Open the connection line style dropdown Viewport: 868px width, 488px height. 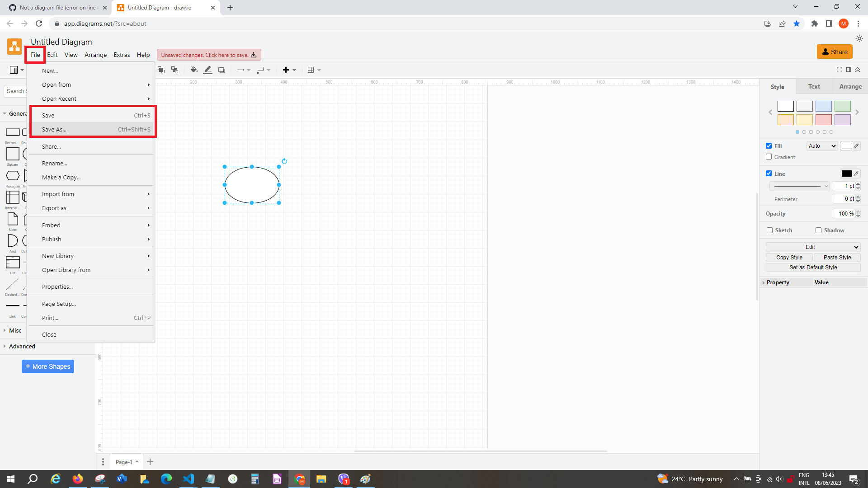tap(243, 70)
